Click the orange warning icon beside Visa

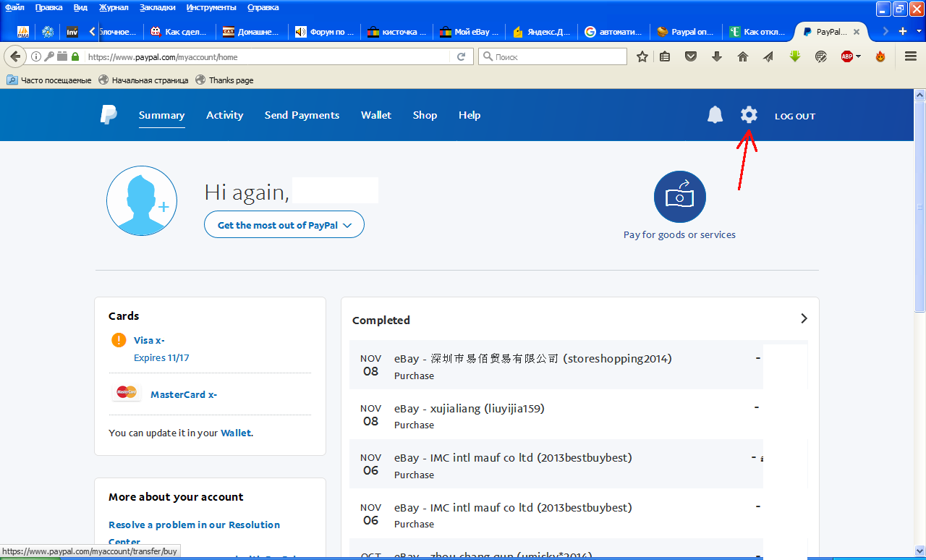(119, 340)
